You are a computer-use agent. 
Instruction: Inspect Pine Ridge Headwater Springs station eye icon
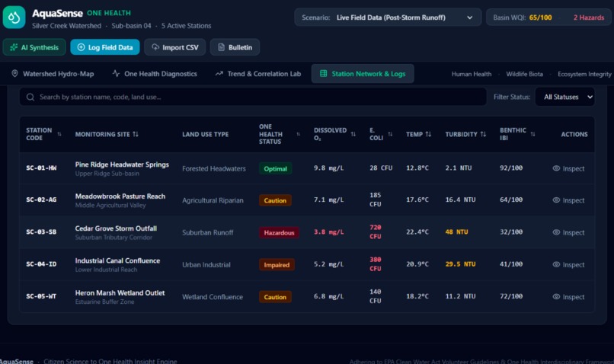coord(556,168)
